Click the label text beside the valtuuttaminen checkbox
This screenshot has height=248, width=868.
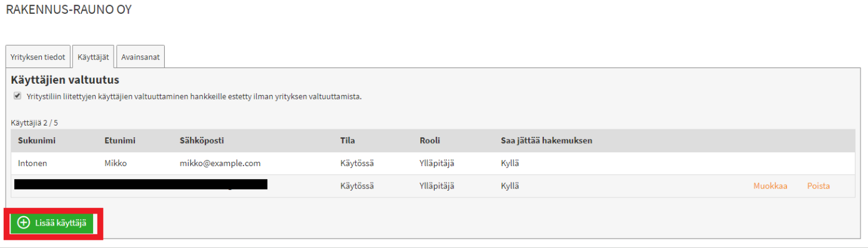[194, 97]
